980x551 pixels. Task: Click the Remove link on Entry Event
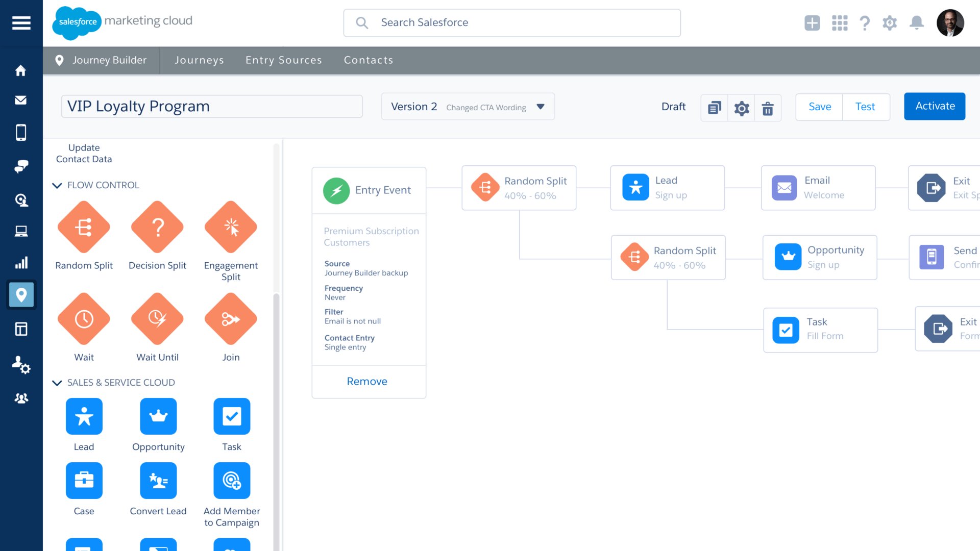(367, 381)
